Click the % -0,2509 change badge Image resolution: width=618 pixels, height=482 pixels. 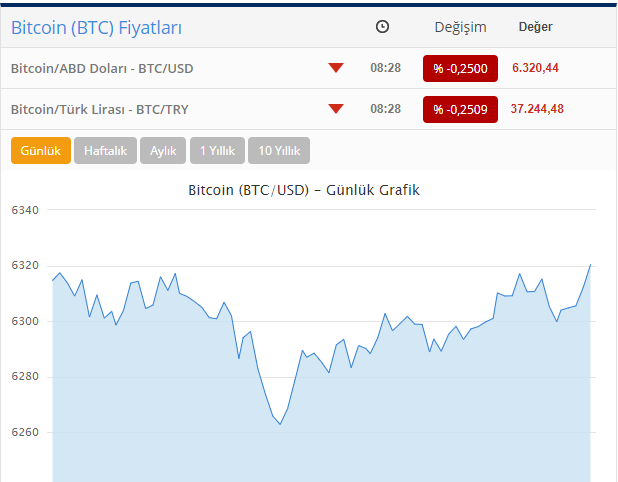coord(460,110)
